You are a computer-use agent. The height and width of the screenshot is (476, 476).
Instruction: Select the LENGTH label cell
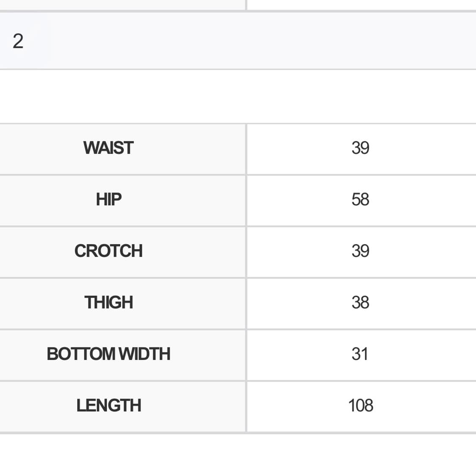(x=108, y=406)
